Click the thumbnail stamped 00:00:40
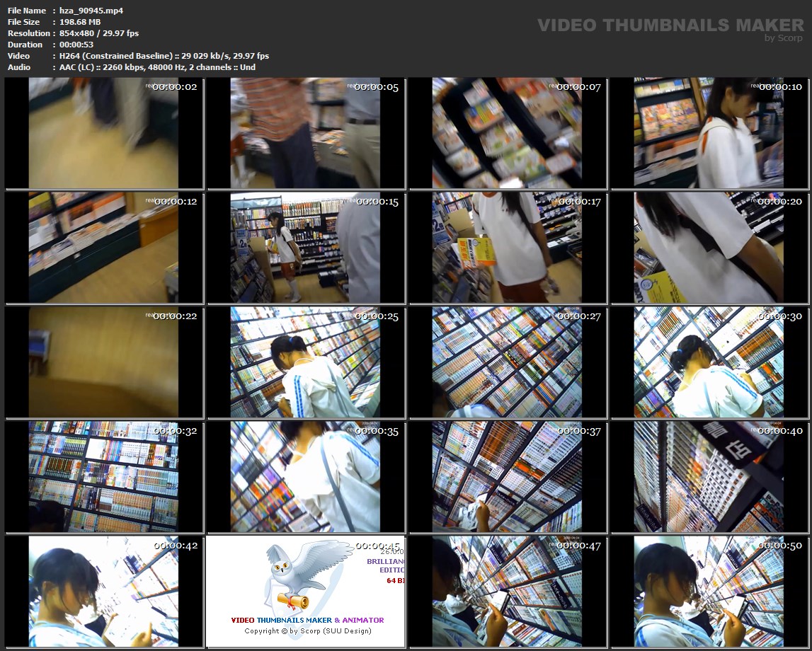Viewport: 812px width, 651px height. pyautogui.click(x=709, y=477)
